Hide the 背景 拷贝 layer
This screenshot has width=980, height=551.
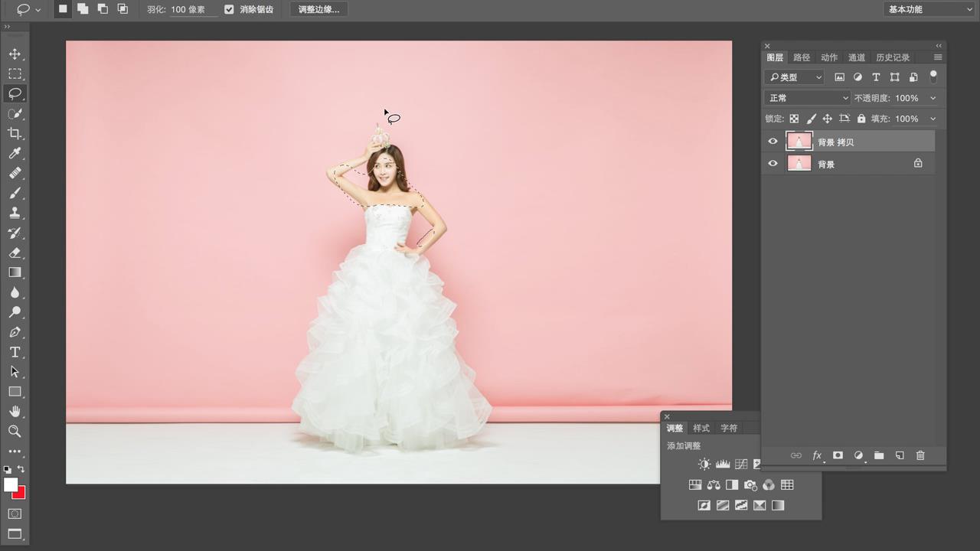coord(773,142)
